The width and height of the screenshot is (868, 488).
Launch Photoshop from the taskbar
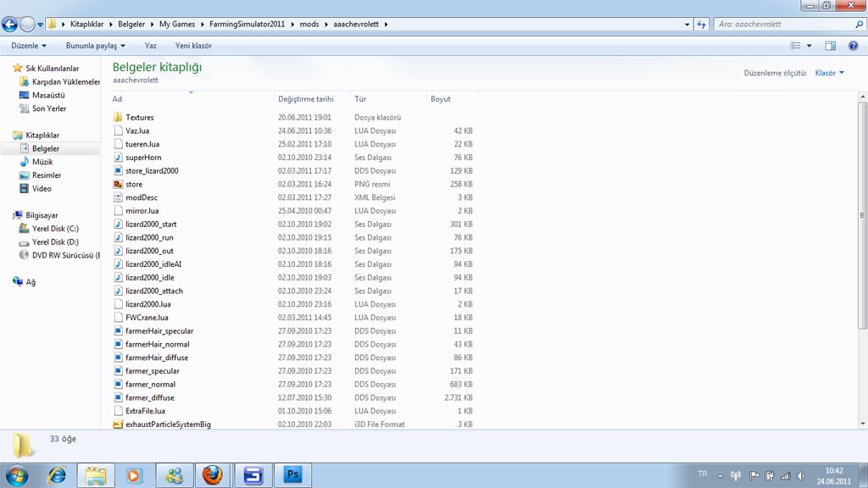[292, 475]
